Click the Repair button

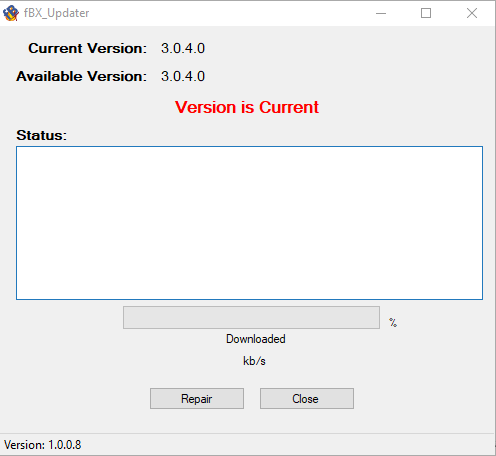tap(197, 398)
